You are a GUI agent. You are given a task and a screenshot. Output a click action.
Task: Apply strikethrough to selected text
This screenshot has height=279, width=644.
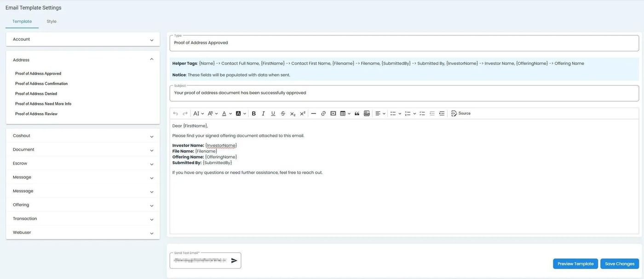(x=283, y=114)
